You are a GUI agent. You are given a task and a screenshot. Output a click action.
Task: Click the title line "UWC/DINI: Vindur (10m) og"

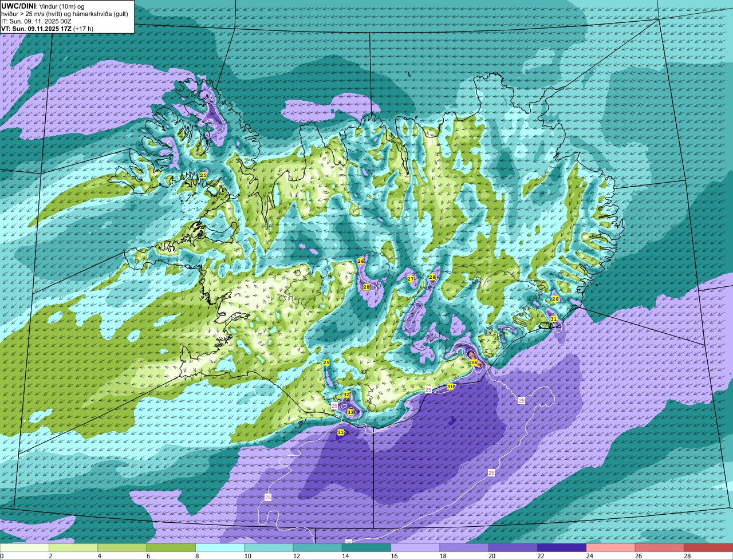point(43,6)
